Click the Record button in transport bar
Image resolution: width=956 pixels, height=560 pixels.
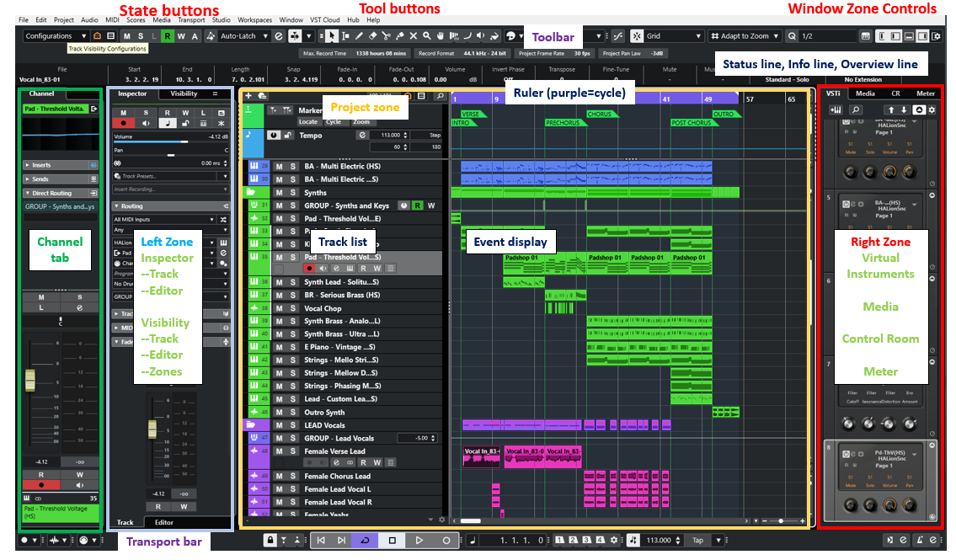point(446,540)
